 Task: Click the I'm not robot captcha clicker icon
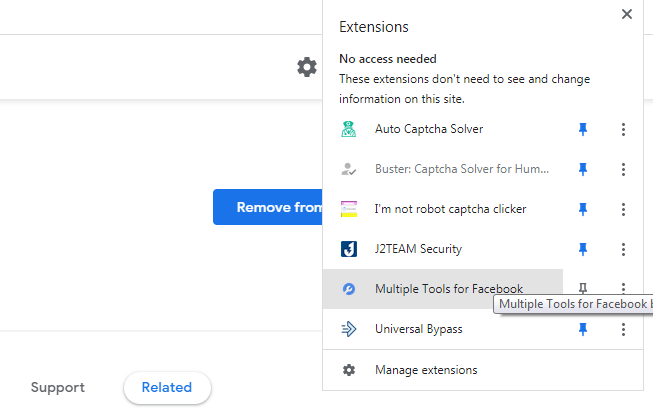pyautogui.click(x=349, y=209)
